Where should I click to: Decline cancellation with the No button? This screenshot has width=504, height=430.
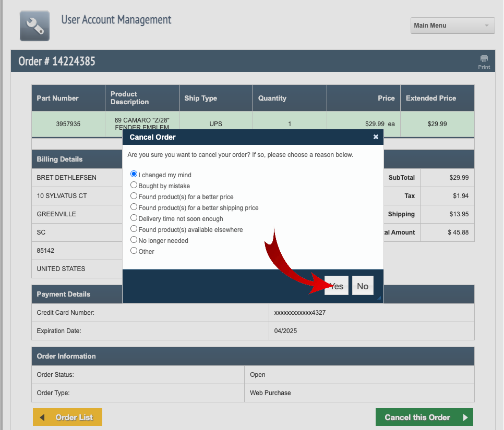coord(363,286)
